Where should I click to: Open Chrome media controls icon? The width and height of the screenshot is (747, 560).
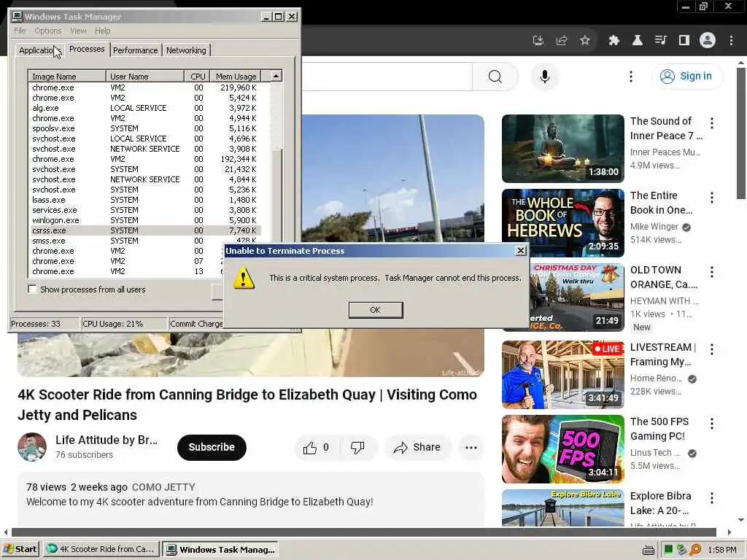click(x=661, y=41)
